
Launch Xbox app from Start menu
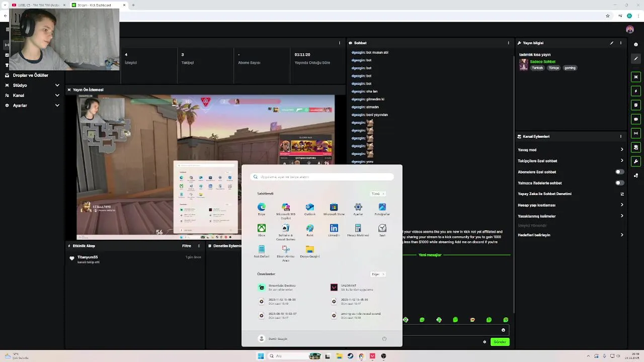pyautogui.click(x=262, y=230)
